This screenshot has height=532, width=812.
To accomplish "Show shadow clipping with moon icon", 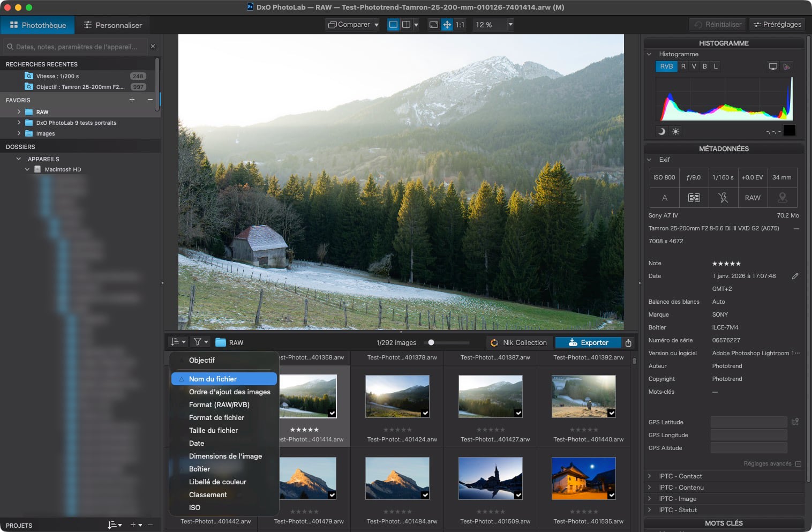I will pos(661,131).
